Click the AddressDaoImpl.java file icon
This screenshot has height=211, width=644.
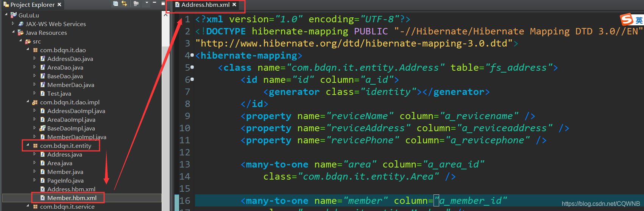43,111
